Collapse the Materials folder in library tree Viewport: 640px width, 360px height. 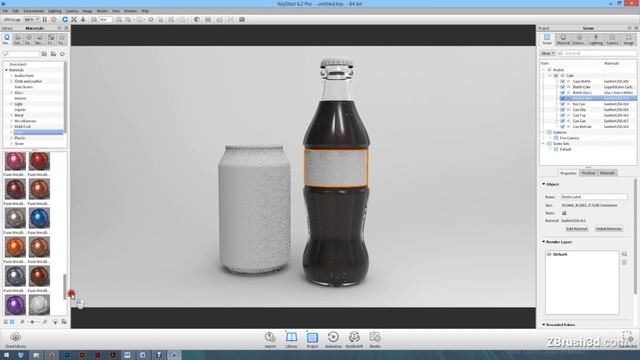click(x=7, y=70)
